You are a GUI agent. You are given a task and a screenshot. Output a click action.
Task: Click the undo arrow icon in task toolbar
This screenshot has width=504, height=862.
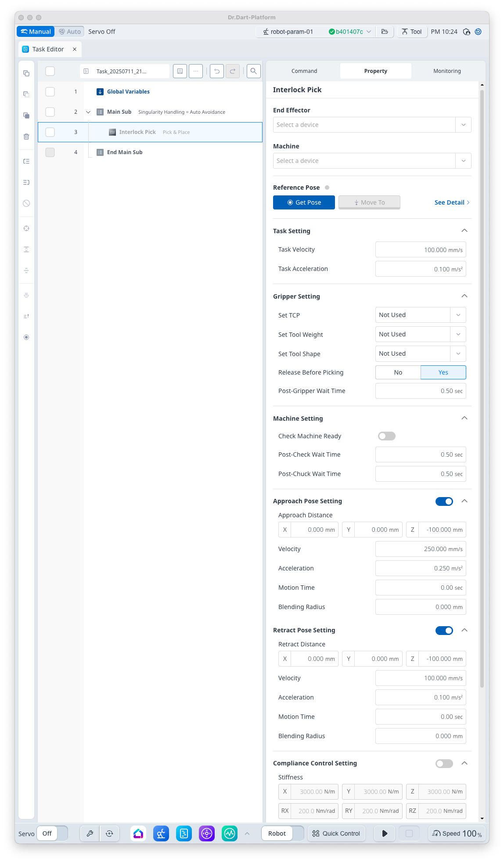click(217, 71)
